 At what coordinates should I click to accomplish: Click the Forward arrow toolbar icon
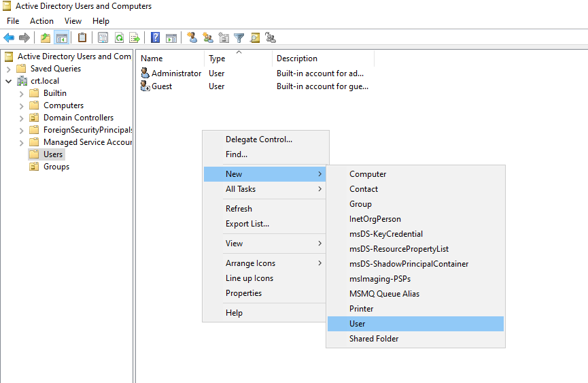pyautogui.click(x=24, y=37)
